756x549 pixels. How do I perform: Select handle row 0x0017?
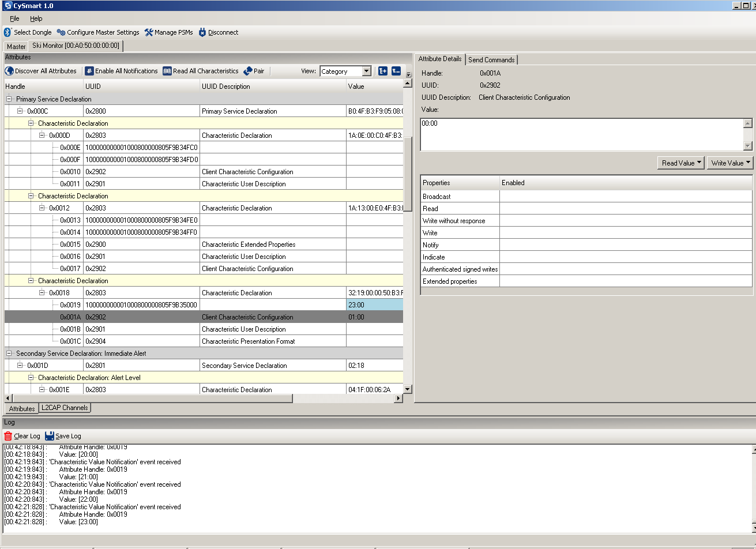(204, 269)
